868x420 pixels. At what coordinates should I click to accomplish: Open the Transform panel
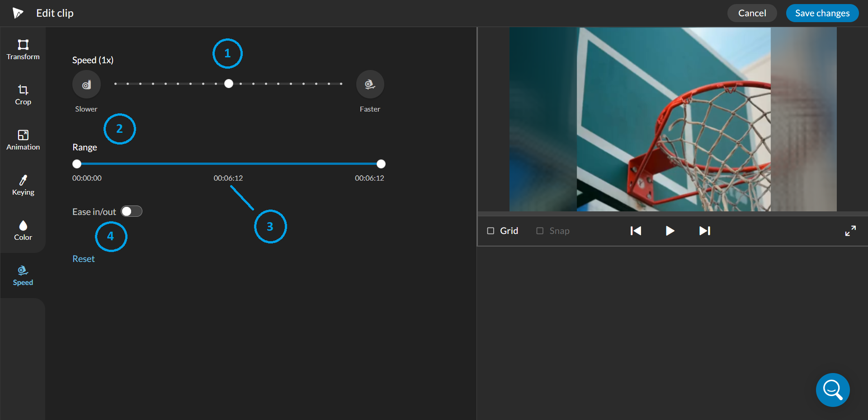[x=23, y=50]
